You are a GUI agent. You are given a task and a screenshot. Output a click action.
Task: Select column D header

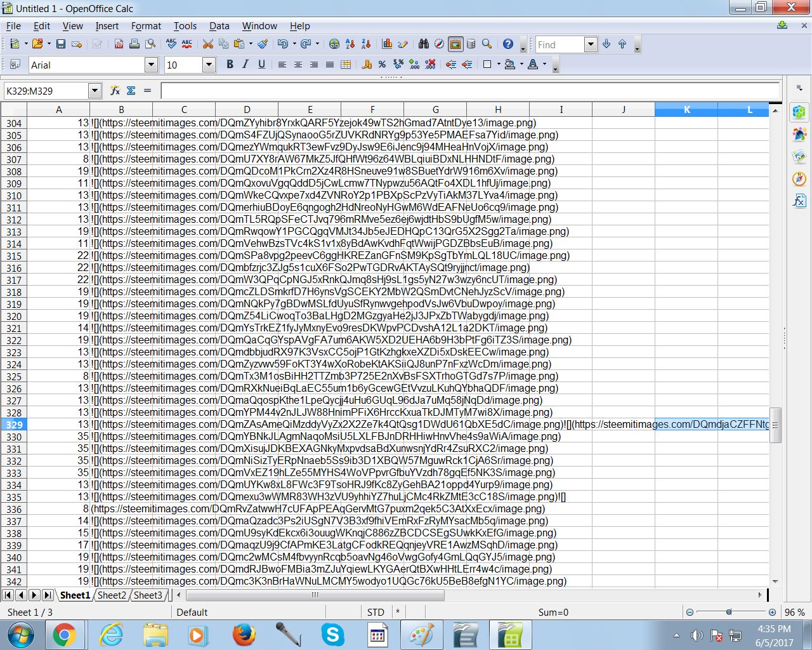point(247,110)
